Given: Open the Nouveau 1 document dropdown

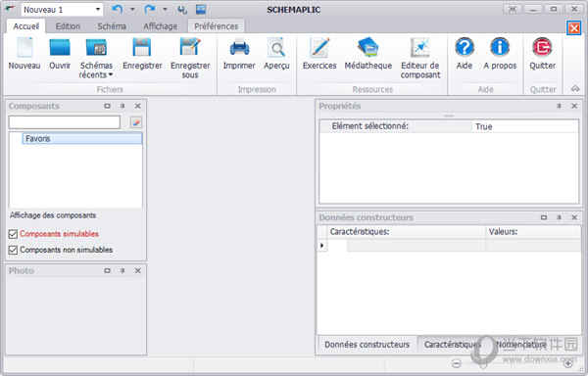Looking at the screenshot, I should click(x=98, y=10).
